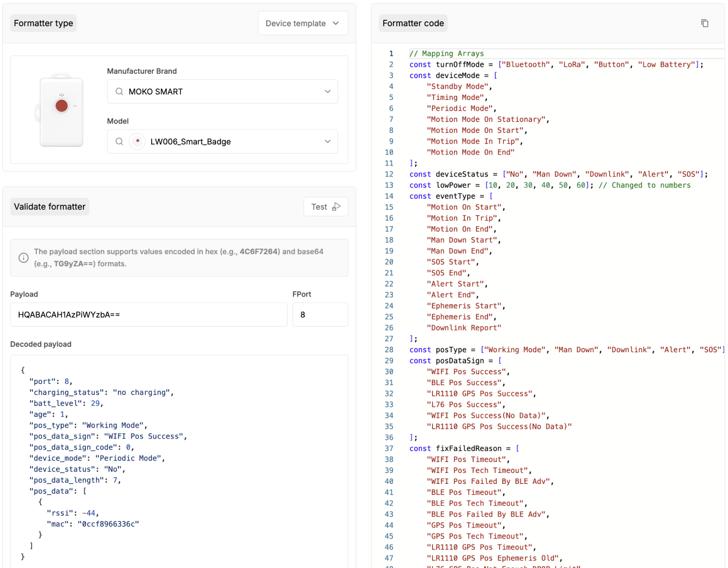Click the code line "const lowPower"
This screenshot has height=568, width=728.
pyautogui.click(x=550, y=185)
